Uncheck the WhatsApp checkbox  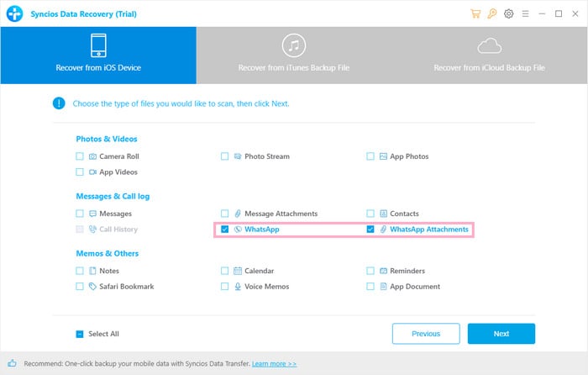pyautogui.click(x=224, y=230)
